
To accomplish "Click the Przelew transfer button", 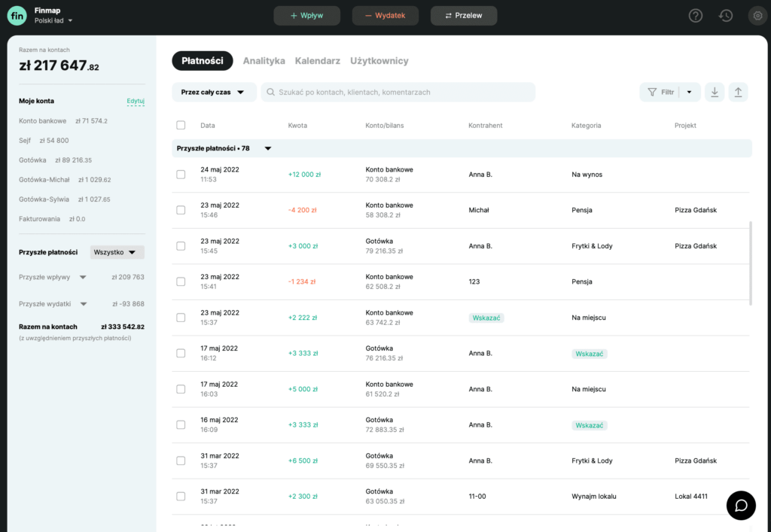I will [464, 16].
